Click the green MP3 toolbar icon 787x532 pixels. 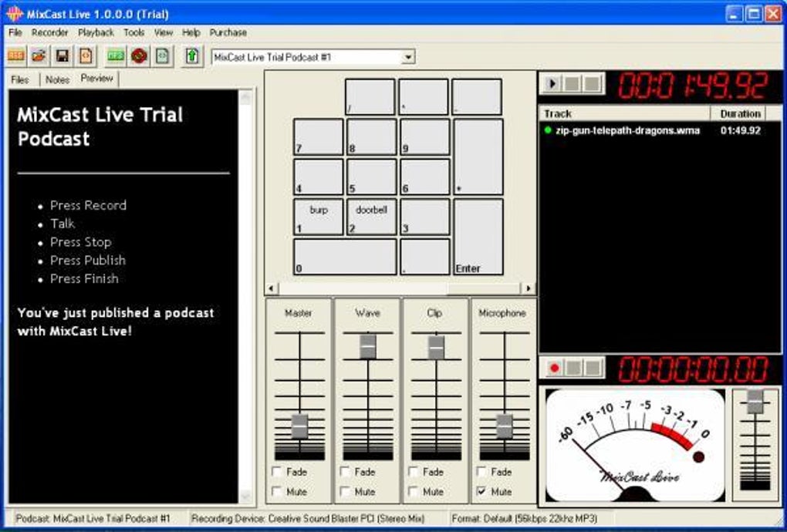tap(116, 56)
